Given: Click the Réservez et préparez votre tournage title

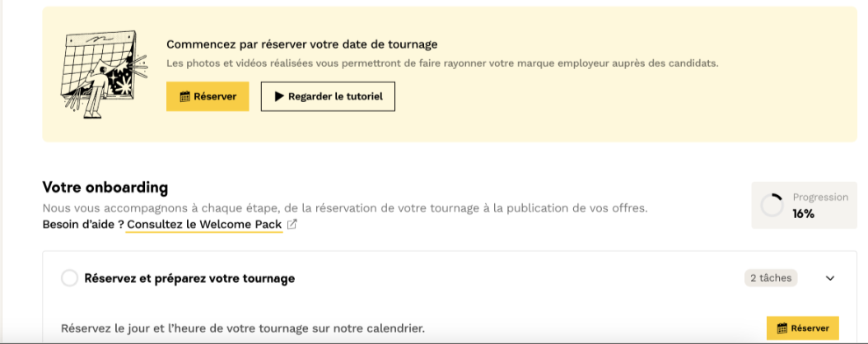Looking at the screenshot, I should tap(189, 279).
